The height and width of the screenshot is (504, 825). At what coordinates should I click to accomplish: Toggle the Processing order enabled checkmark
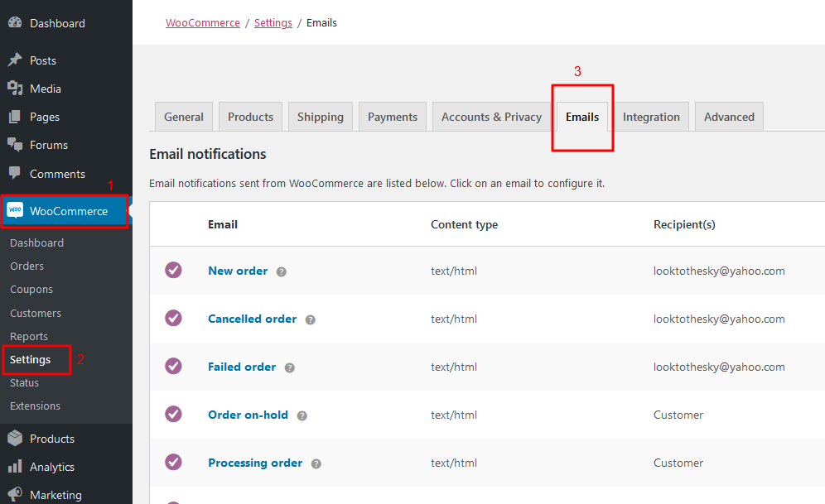[x=174, y=462]
